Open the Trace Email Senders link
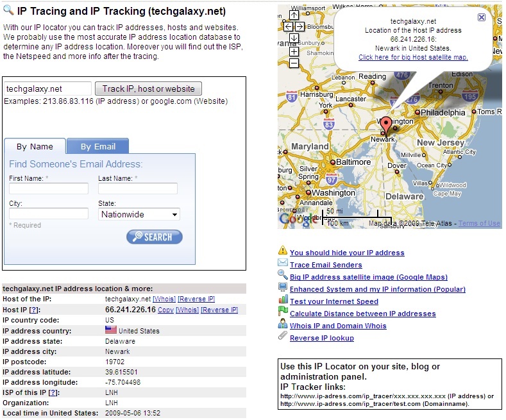Screen dimensions: 506x420 coord(326,265)
